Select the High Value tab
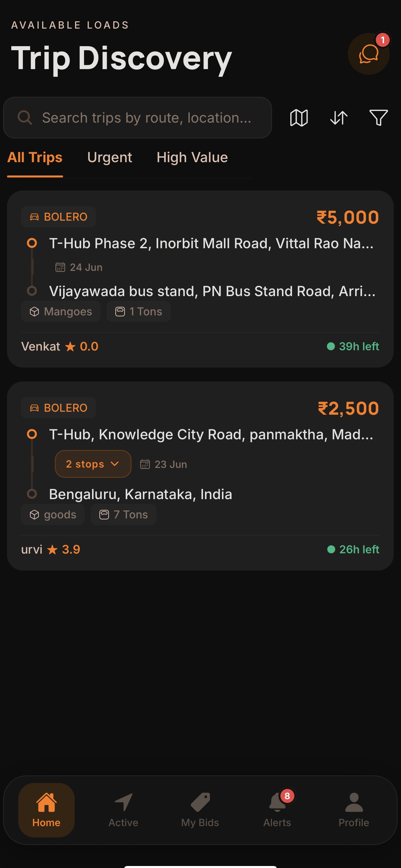 [192, 158]
